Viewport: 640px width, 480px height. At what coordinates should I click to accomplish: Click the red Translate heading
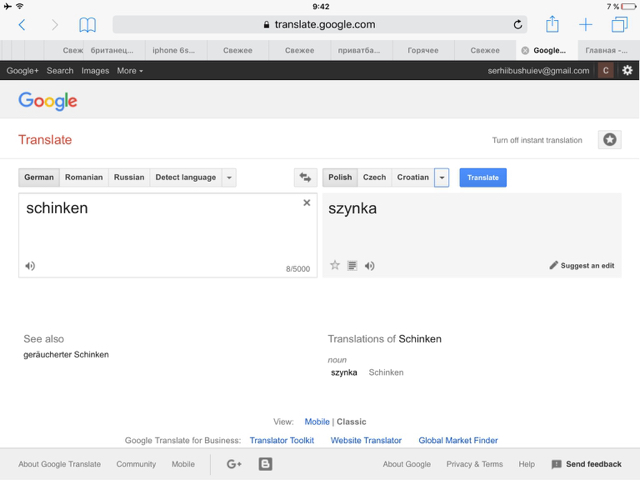(45, 140)
